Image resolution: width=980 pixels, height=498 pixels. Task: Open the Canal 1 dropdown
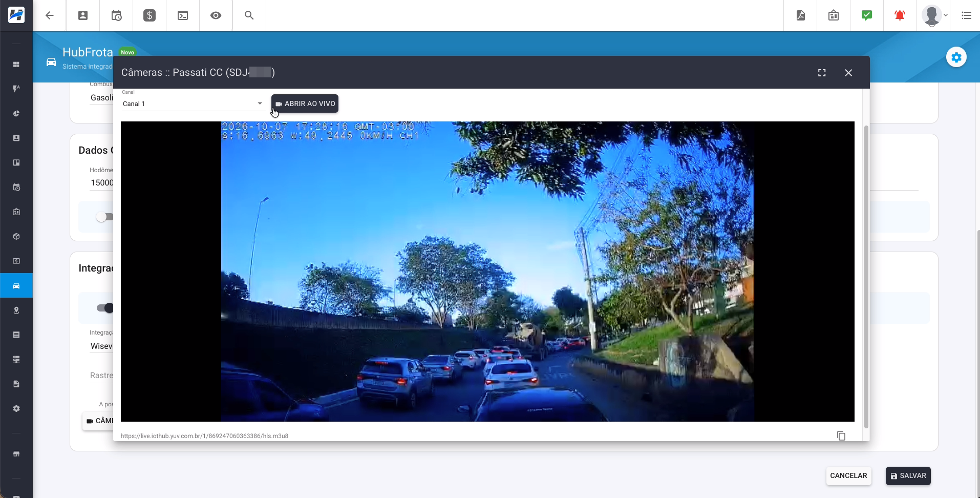[193, 103]
